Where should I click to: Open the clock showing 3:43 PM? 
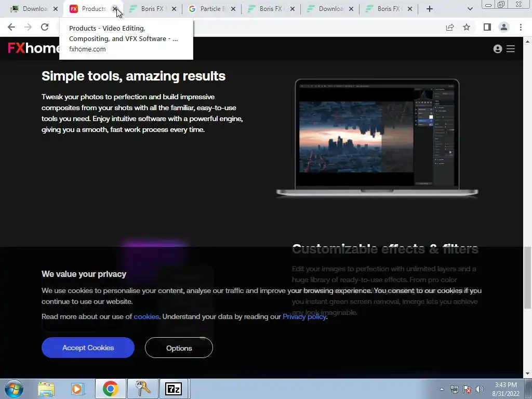[x=506, y=389]
